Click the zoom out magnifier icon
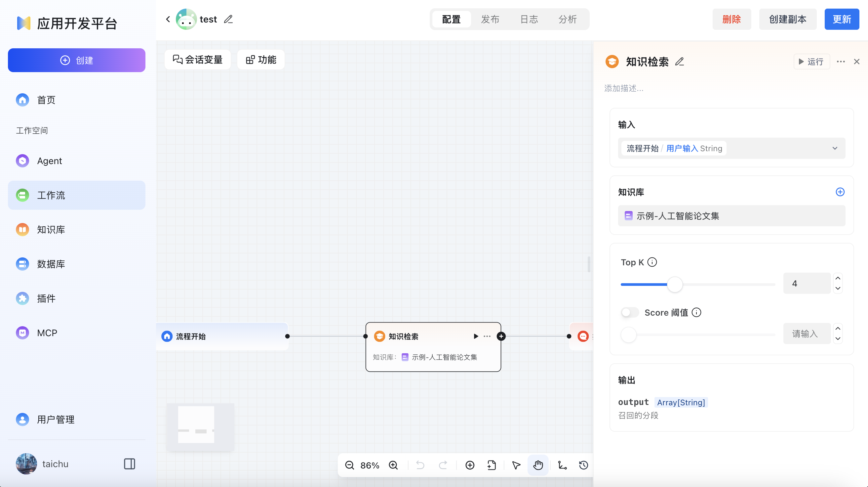This screenshot has height=487, width=868. pyautogui.click(x=349, y=465)
